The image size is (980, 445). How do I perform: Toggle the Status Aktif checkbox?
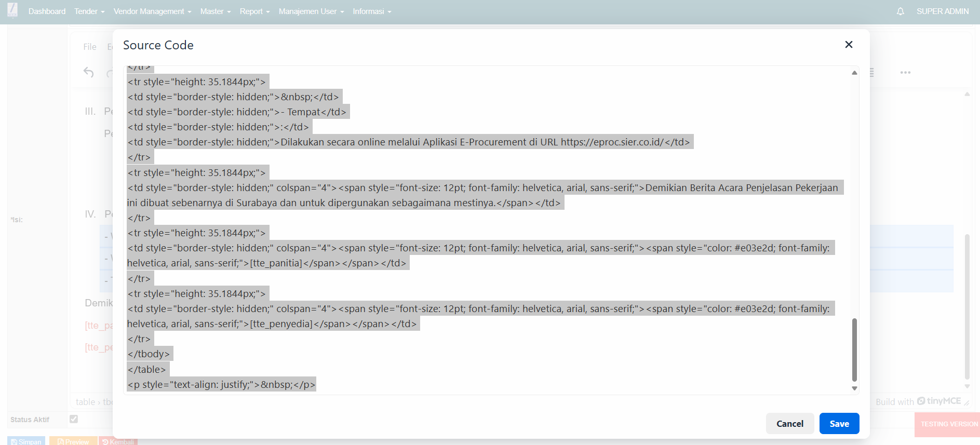(x=74, y=419)
